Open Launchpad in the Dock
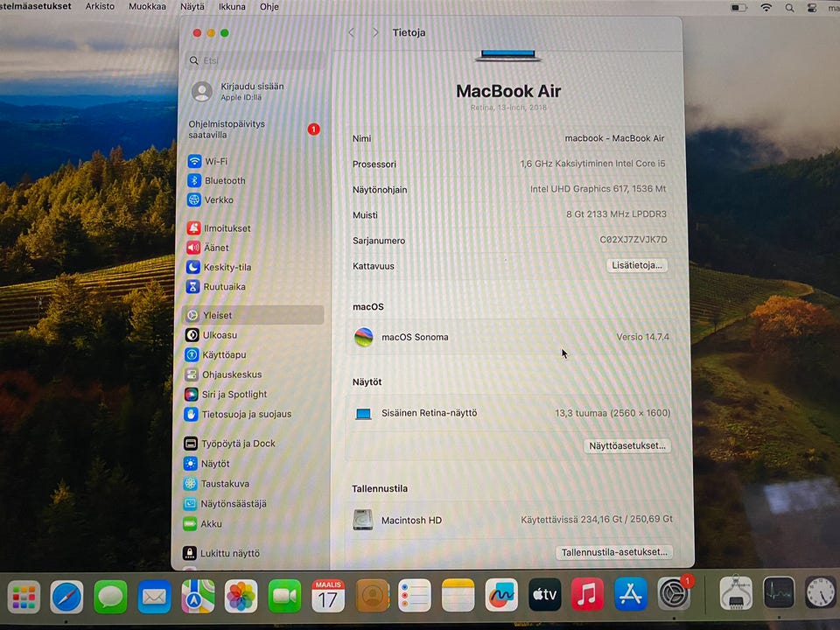The width and height of the screenshot is (840, 630). [x=24, y=597]
